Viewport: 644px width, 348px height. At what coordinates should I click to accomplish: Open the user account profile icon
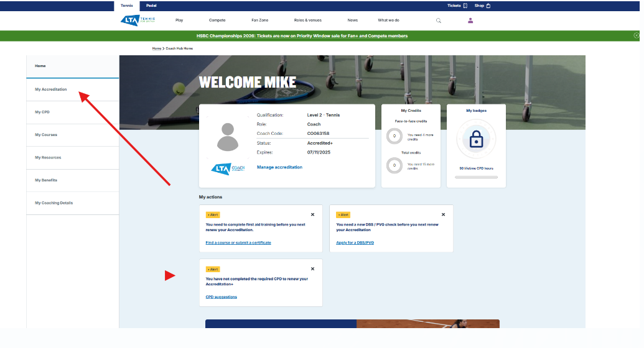470,21
